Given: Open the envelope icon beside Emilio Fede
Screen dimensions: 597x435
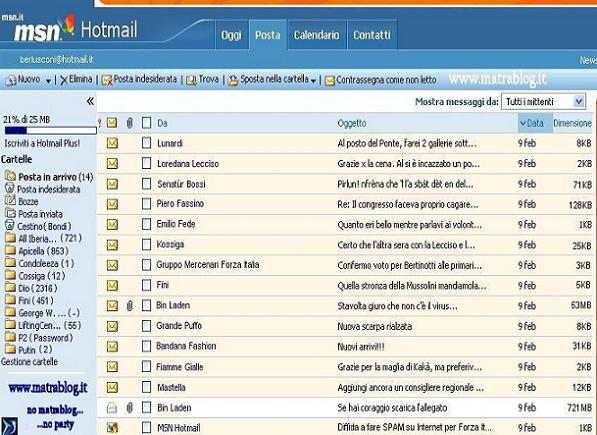Looking at the screenshot, I should tap(112, 224).
